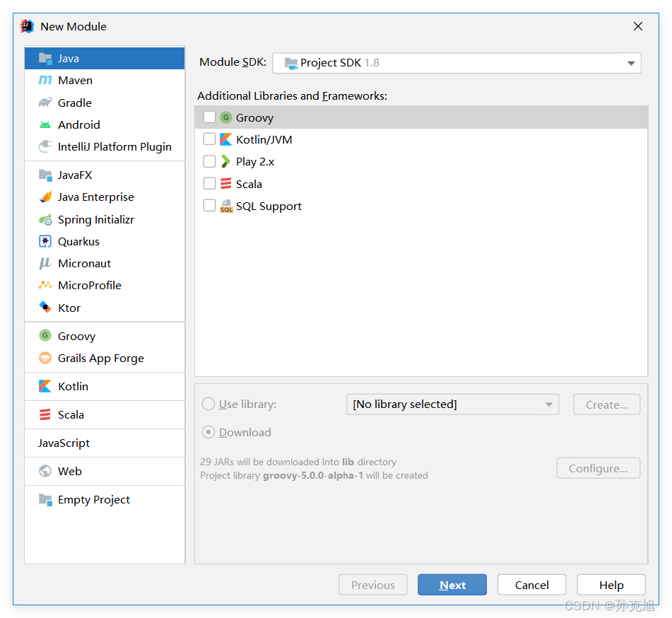672x618 pixels.
Task: Select the Download radio button
Action: (x=208, y=432)
